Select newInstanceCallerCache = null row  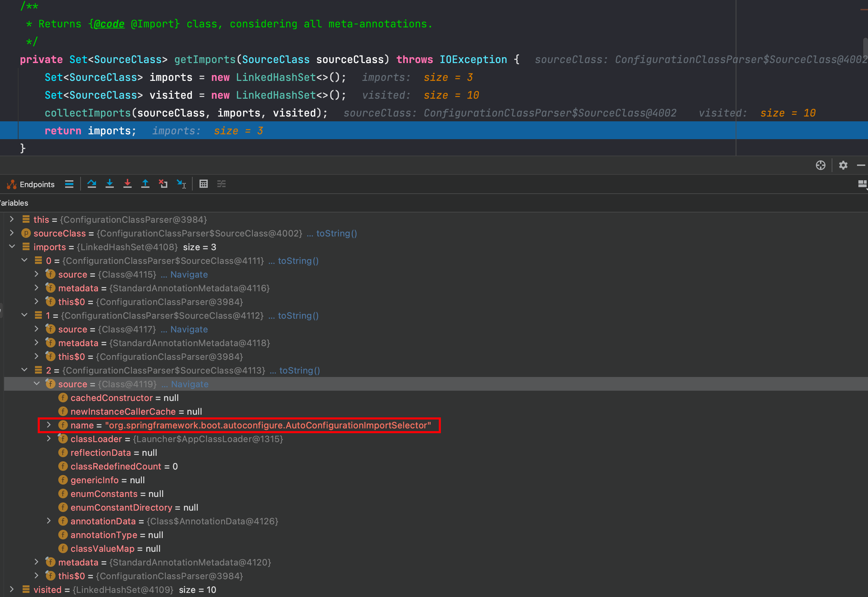point(436,412)
